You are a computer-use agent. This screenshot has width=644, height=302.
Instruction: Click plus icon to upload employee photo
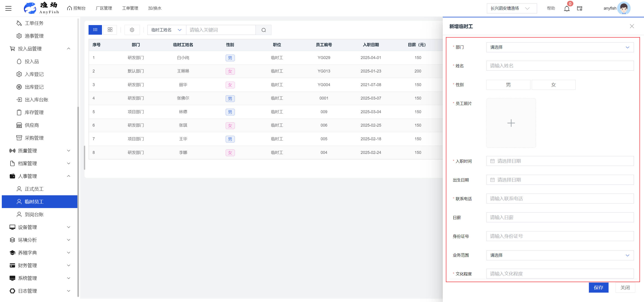(x=511, y=123)
